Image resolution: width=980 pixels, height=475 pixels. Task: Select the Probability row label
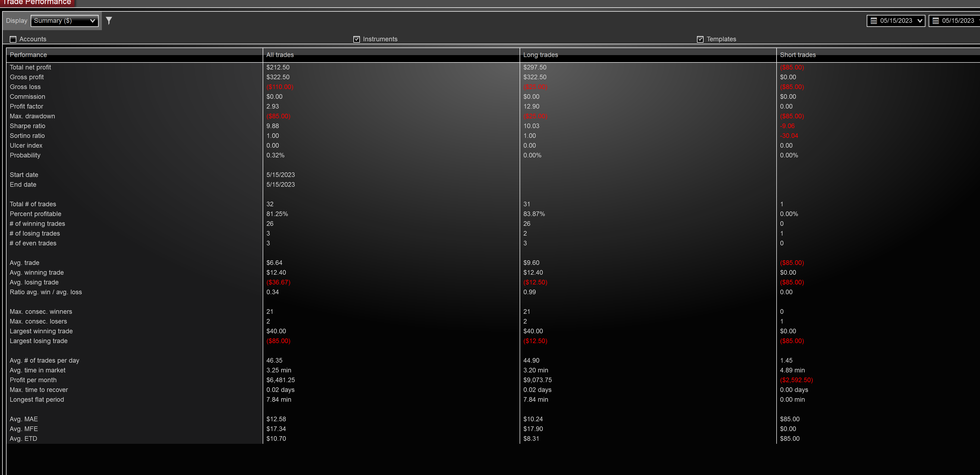pos(25,155)
